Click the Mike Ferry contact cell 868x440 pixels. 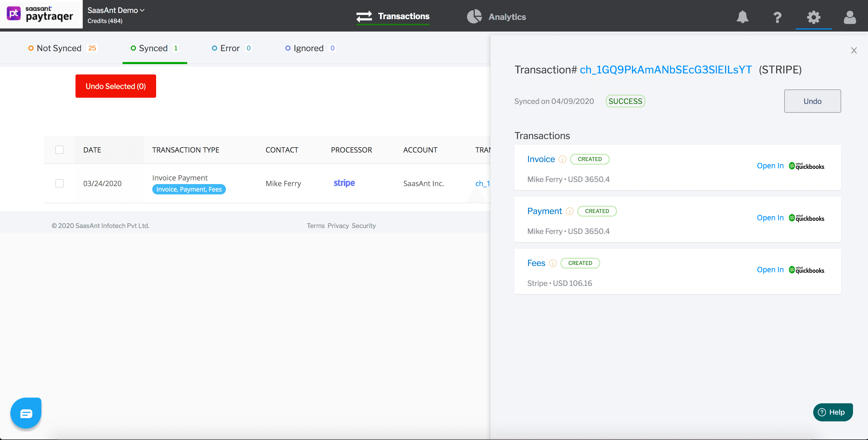[x=283, y=184]
